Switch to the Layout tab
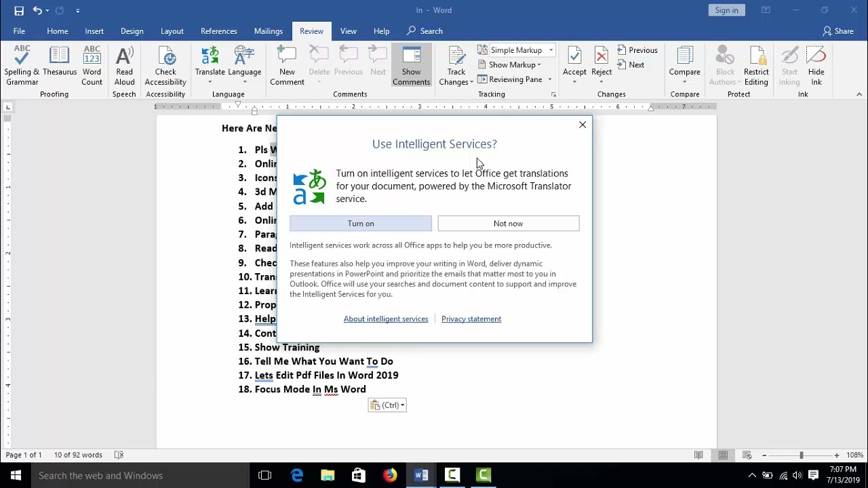The width and height of the screenshot is (868, 488). (x=172, y=31)
